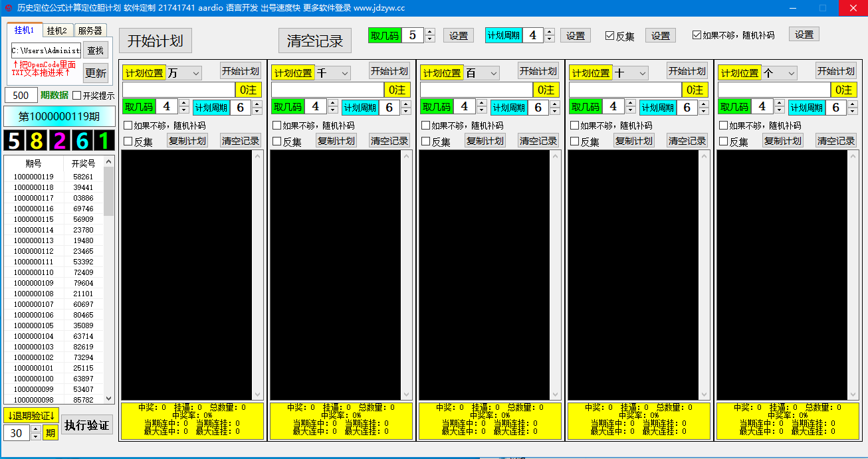Click 设置 button next to top 取几码

[459, 36]
